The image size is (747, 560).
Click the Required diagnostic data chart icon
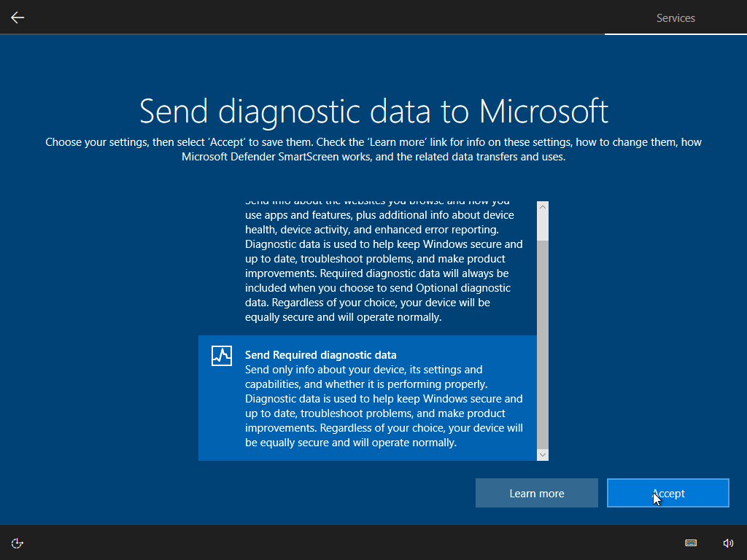coord(222,356)
